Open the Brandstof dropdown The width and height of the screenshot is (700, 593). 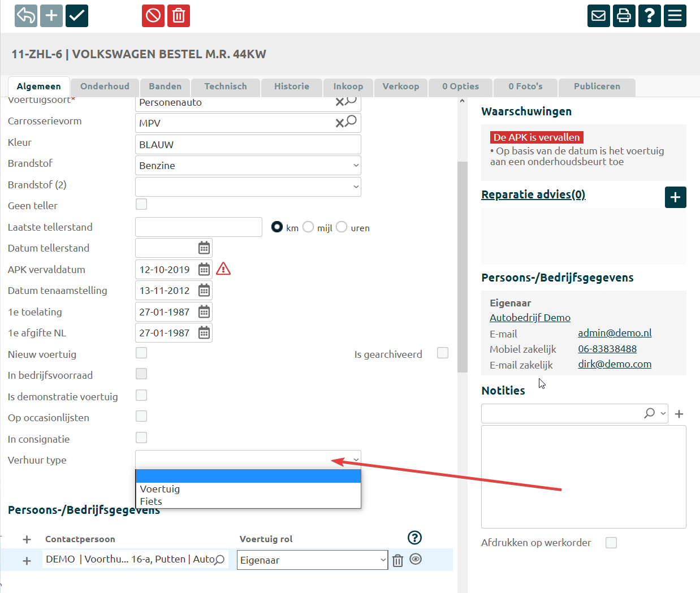coord(248,166)
